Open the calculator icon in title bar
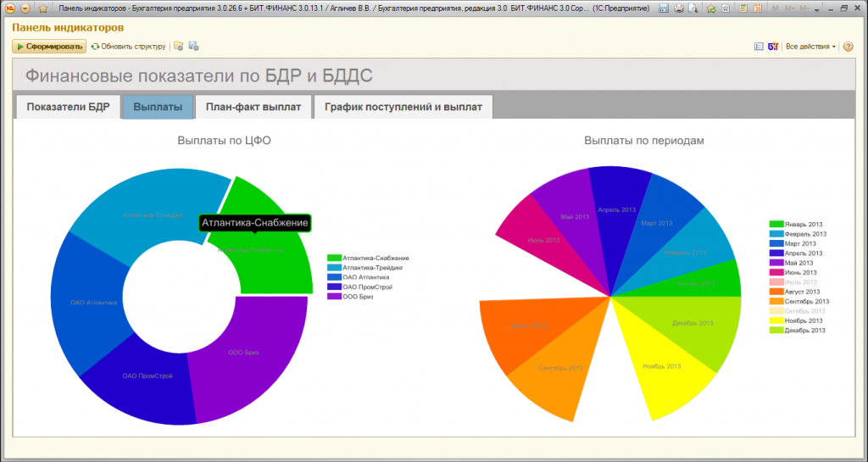Viewport: 868px width, 462px height. click(743, 8)
